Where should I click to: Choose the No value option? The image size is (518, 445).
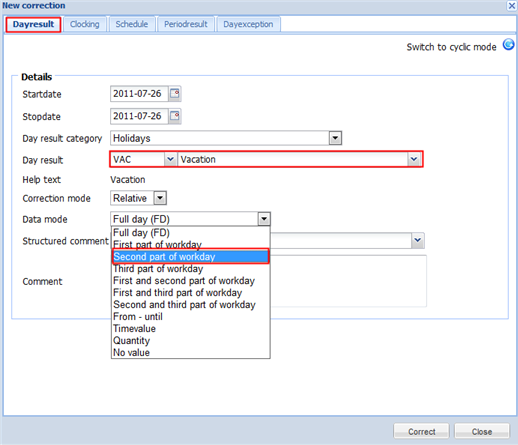(190, 352)
